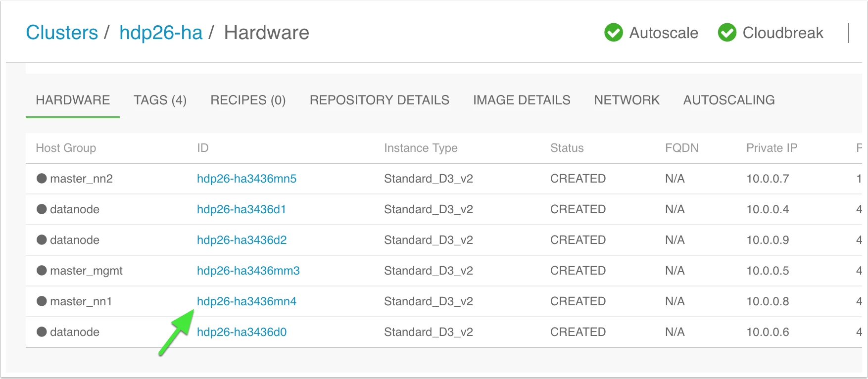Click private IP 10.0.0.6
The width and height of the screenshot is (868, 379).
[x=768, y=332]
